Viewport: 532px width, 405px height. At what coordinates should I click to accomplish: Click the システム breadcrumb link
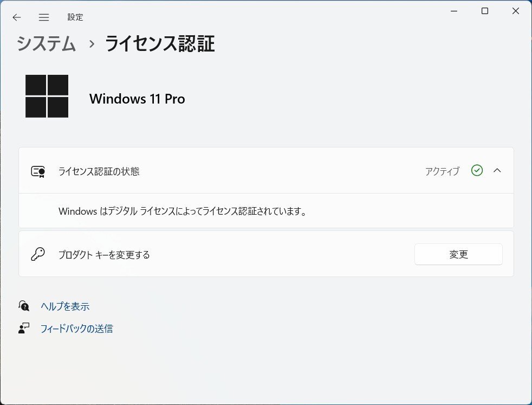[46, 44]
